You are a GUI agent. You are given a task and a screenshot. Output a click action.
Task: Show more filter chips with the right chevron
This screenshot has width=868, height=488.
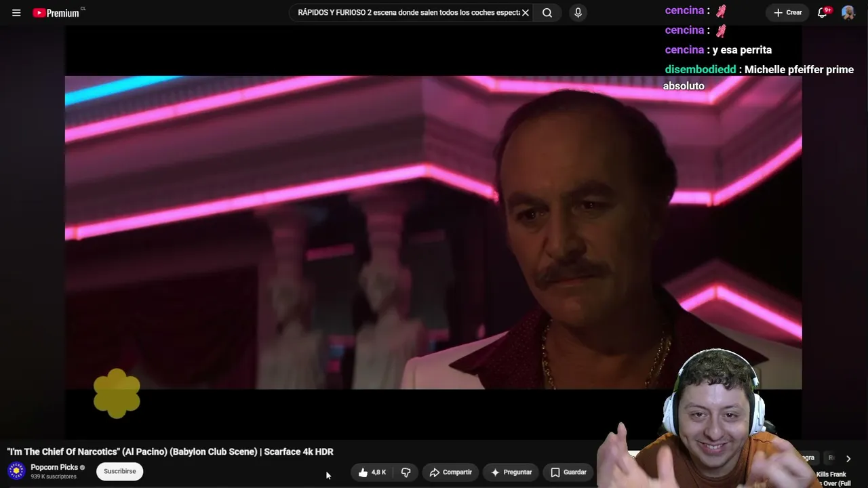(848, 459)
